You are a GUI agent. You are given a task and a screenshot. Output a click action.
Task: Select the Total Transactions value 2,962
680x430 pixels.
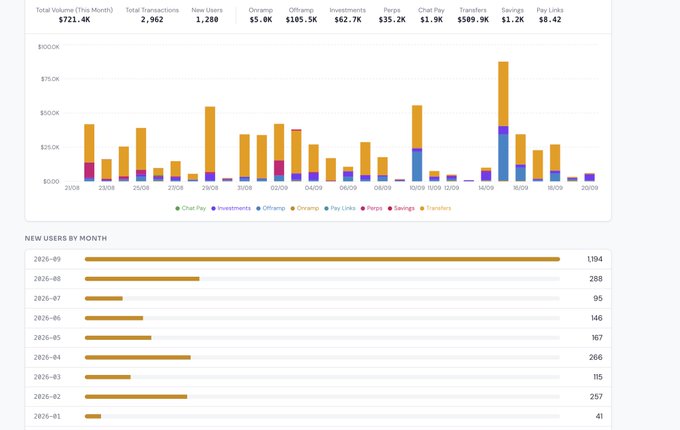152,20
